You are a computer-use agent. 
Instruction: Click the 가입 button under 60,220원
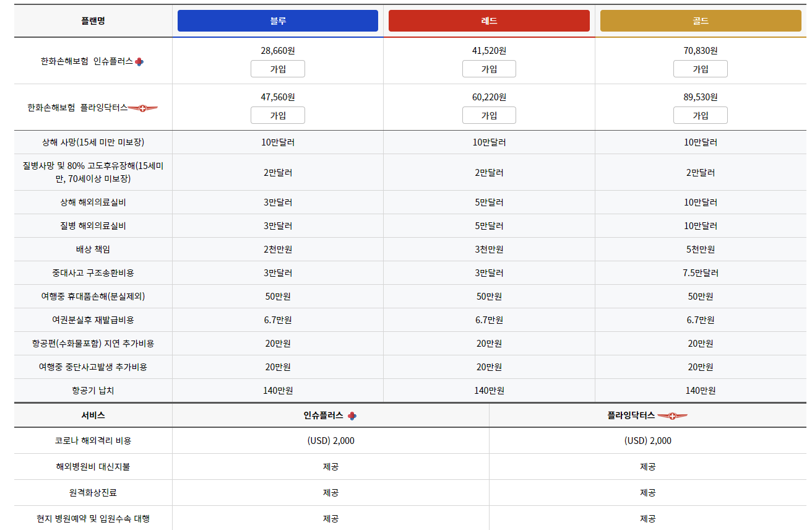tap(489, 115)
